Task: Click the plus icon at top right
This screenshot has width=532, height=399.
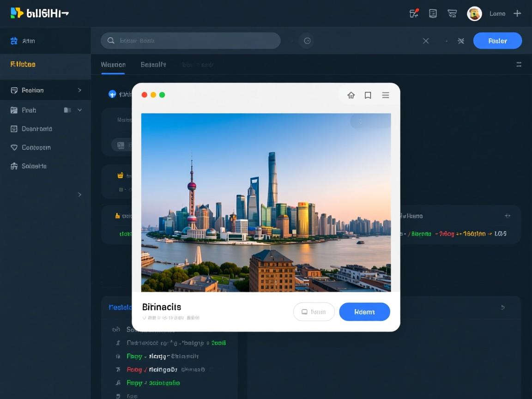Action: point(517,13)
